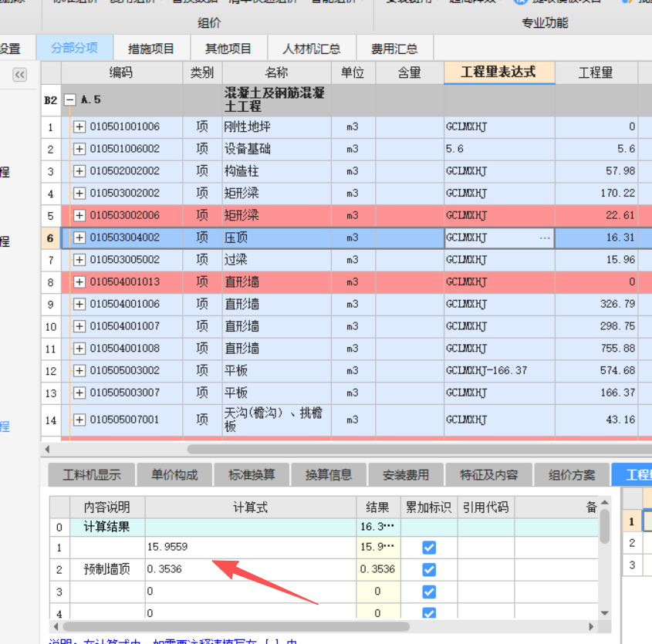652x644 pixels.
Task: Open the 其他项目 tab
Action: (228, 49)
